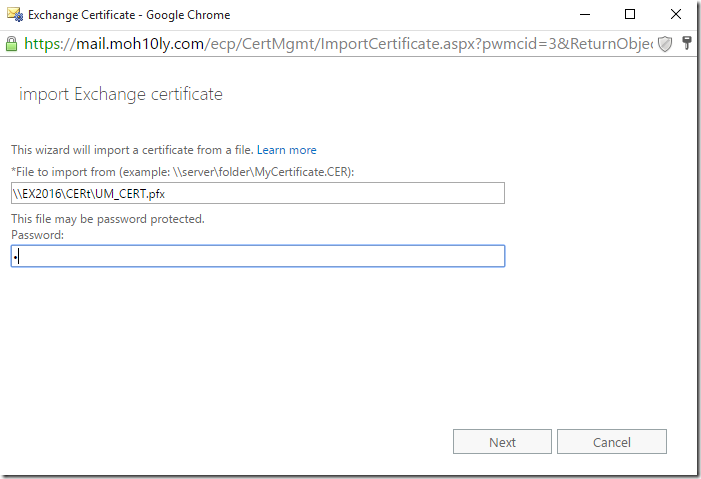Click 'This wizard will import a certificate' text
The height and width of the screenshot is (479, 701).
click(133, 150)
